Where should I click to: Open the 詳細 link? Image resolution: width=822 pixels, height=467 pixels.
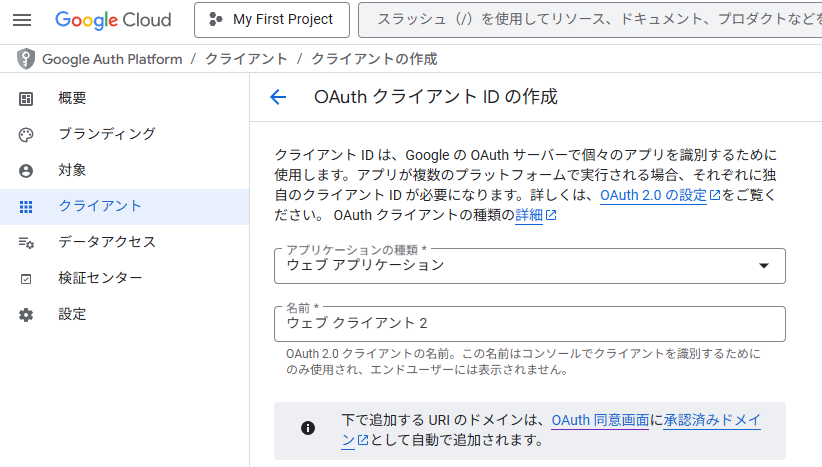coord(529,215)
